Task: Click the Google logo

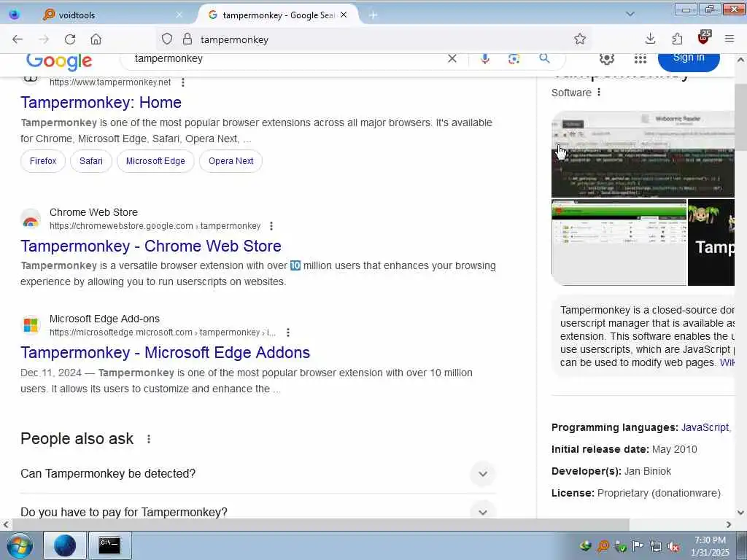Action: [59, 62]
